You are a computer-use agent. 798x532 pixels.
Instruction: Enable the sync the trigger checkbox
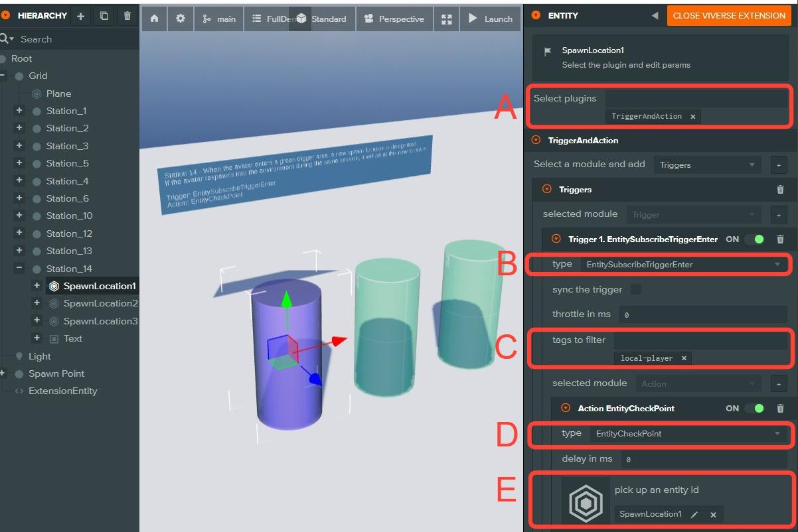(636, 289)
